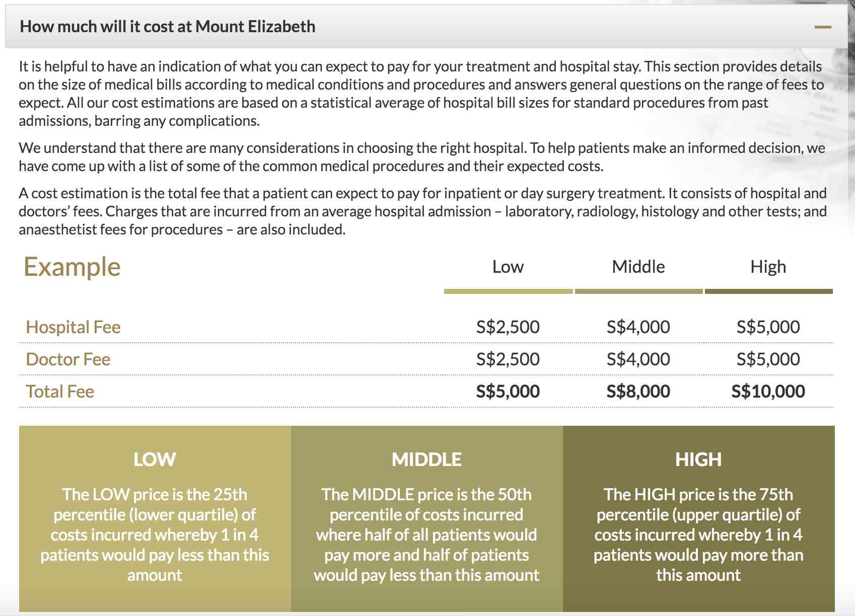Image resolution: width=855 pixels, height=616 pixels.
Task: Click the LOW panel heading
Action: [x=155, y=459]
